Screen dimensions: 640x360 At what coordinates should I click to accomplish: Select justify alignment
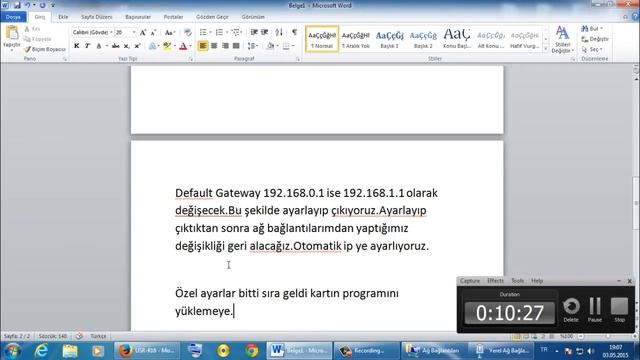pyautogui.click(x=236, y=46)
